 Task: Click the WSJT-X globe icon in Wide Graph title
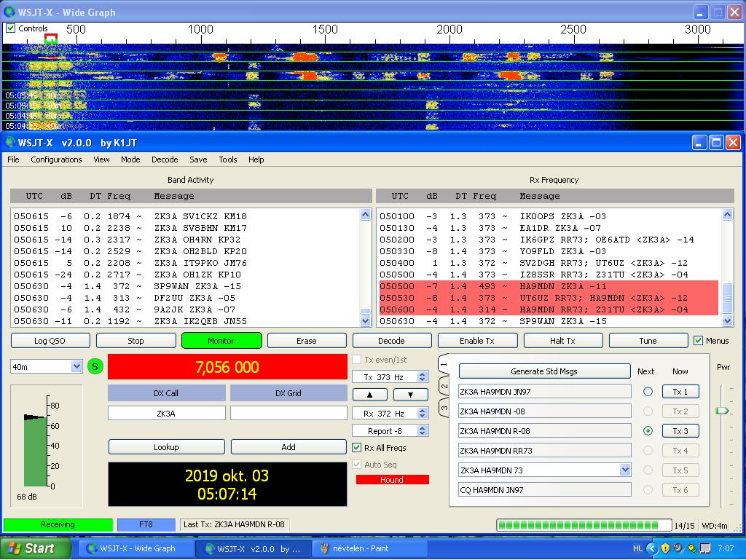(x=9, y=12)
